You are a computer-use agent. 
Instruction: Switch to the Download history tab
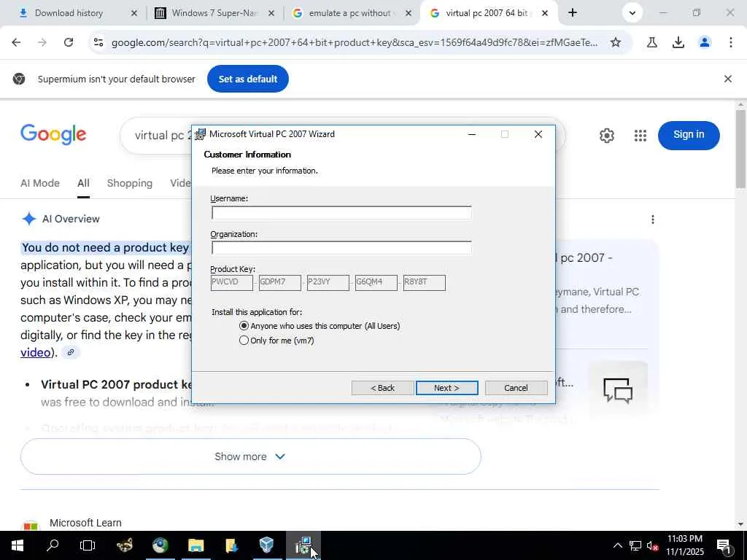click(x=69, y=13)
